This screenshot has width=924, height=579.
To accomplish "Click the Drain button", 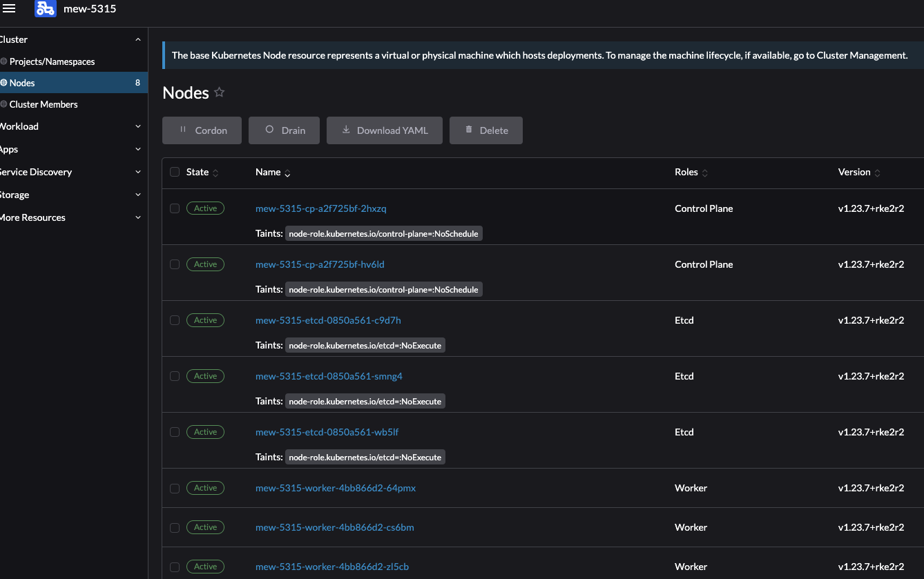I will (284, 130).
